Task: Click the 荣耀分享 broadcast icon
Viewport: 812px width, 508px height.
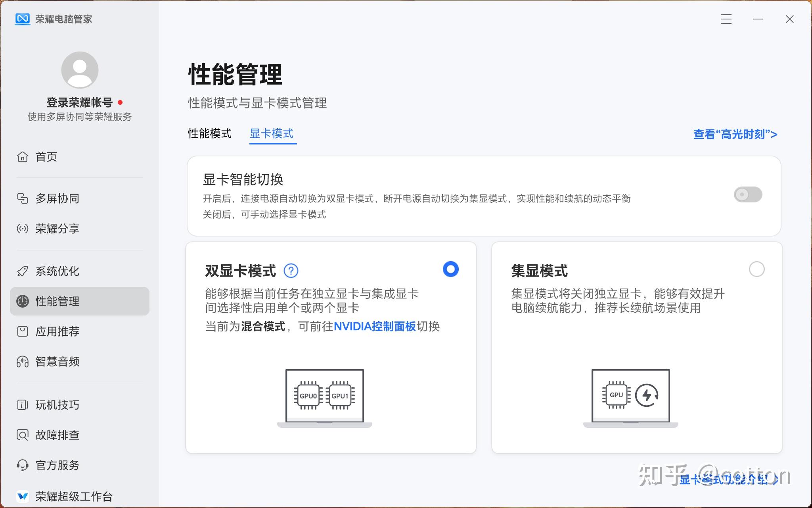Action: tap(23, 229)
